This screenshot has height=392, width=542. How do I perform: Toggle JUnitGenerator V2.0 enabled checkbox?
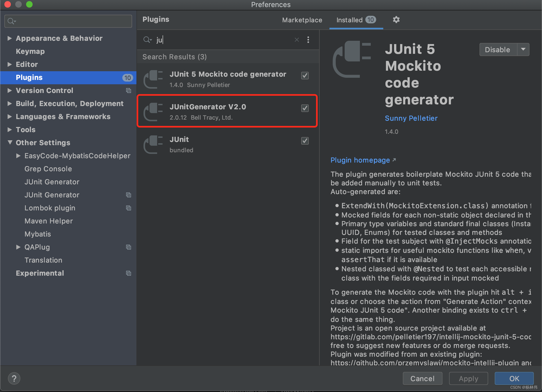click(x=305, y=108)
